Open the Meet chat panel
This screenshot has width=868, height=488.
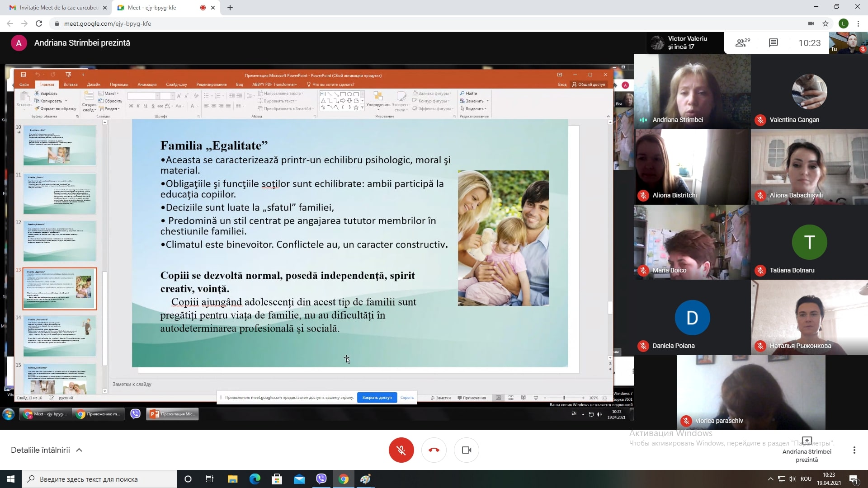click(x=773, y=43)
